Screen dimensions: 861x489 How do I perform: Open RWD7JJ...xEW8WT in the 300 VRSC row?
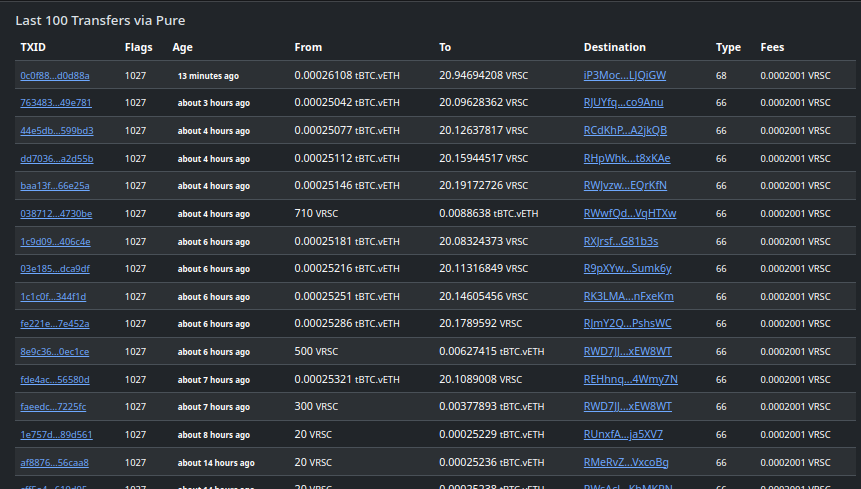click(x=628, y=407)
